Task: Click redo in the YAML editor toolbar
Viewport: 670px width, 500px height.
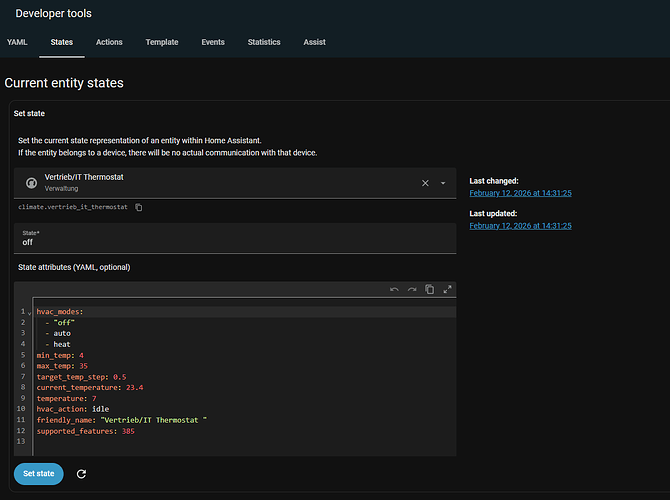Action: (x=411, y=290)
